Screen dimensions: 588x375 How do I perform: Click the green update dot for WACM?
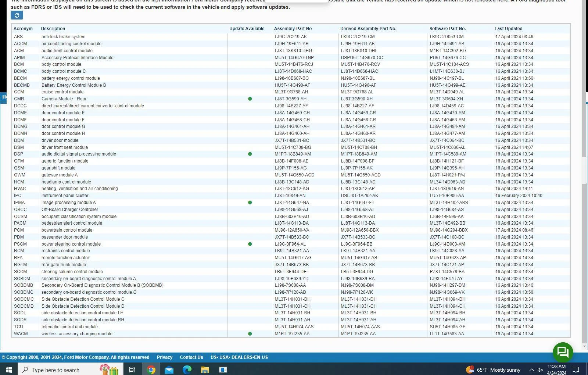pyautogui.click(x=250, y=334)
